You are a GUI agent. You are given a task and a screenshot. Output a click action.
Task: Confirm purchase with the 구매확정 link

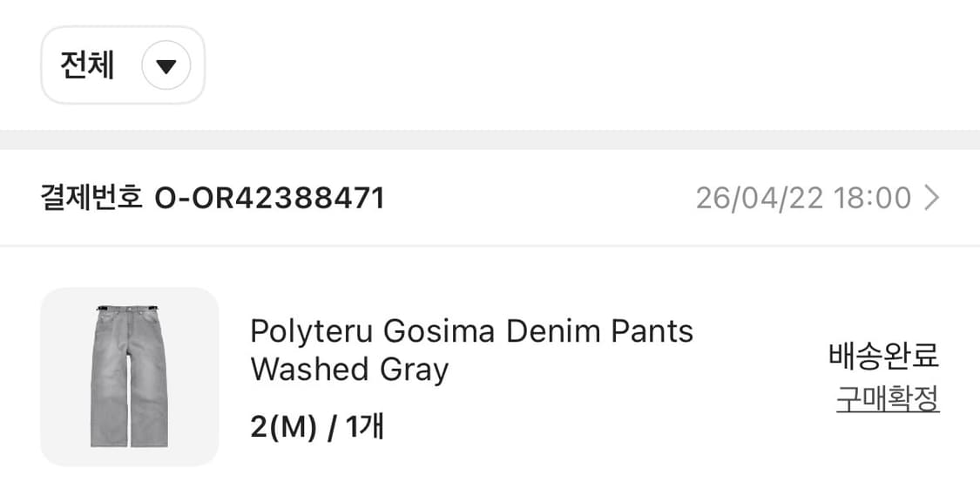888,398
